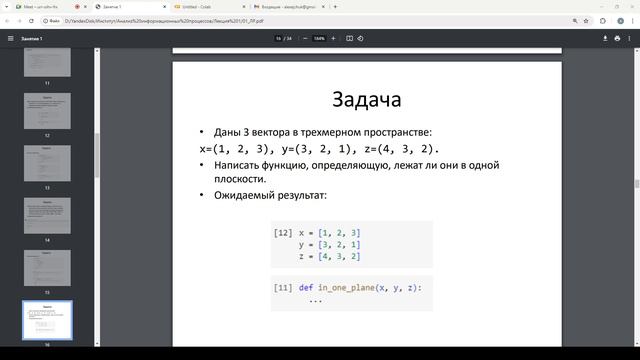This screenshot has height=360, width=640.
Task: Open the Chrome profile avatar
Action: tap(620, 21)
